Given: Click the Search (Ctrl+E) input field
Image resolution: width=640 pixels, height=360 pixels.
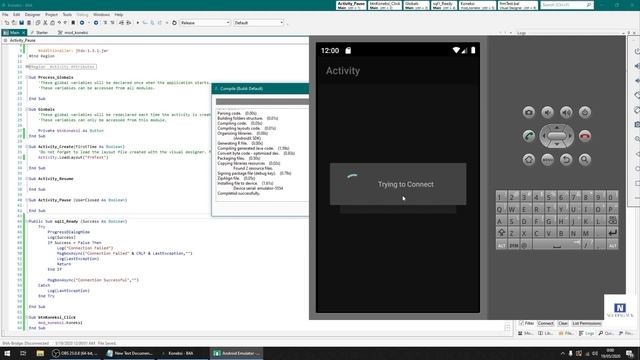Looking at the screenshot, I should pos(567,5).
